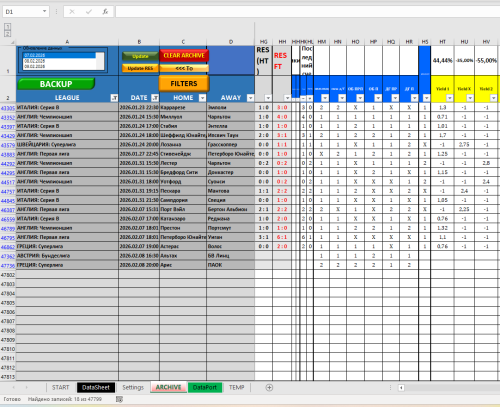Click the red CLEAR ARCHIVE button
This screenshot has width=500, height=407.
coord(184,55)
